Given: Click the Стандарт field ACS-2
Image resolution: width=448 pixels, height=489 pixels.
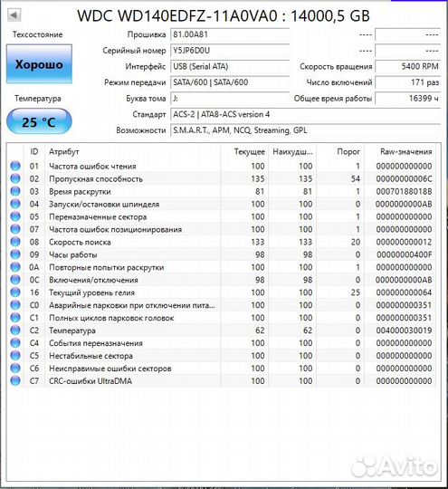Looking at the screenshot, I should coord(306,114).
